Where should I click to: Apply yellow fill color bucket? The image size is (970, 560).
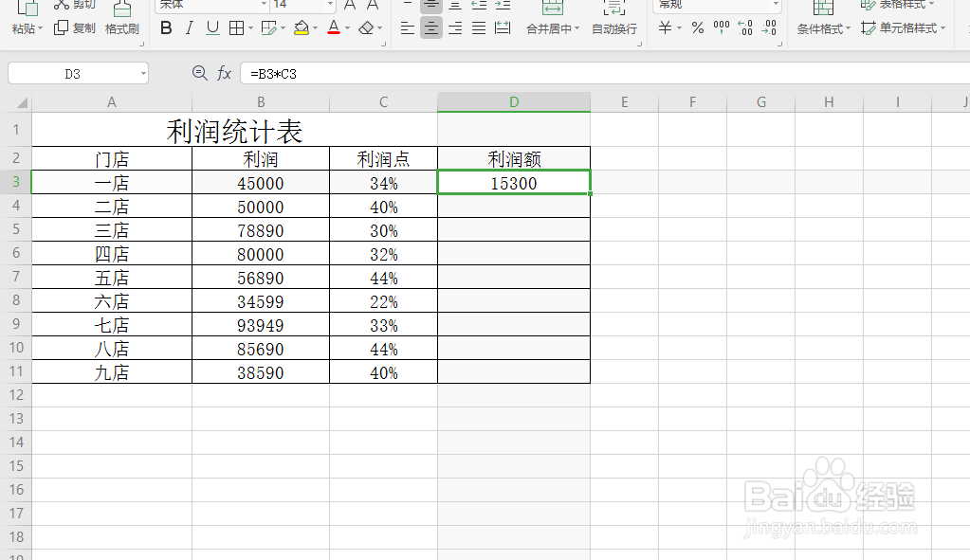click(302, 27)
